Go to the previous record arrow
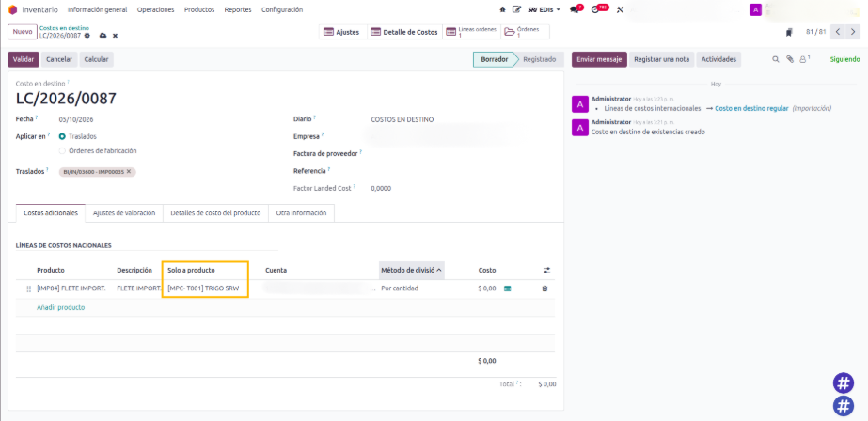This screenshot has width=868, height=421. coord(838,32)
